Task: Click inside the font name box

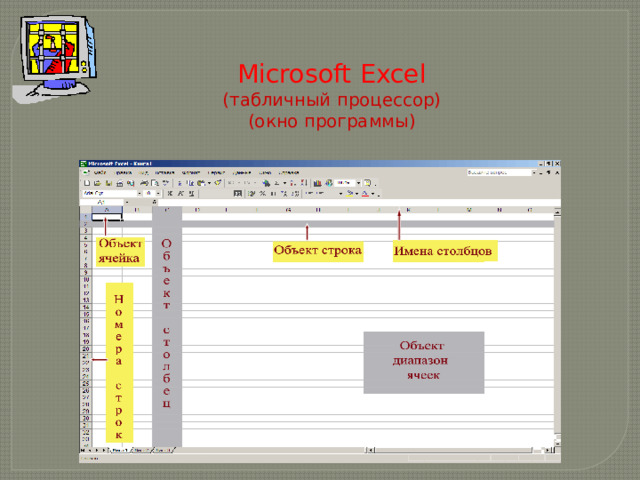Action: pos(109,193)
